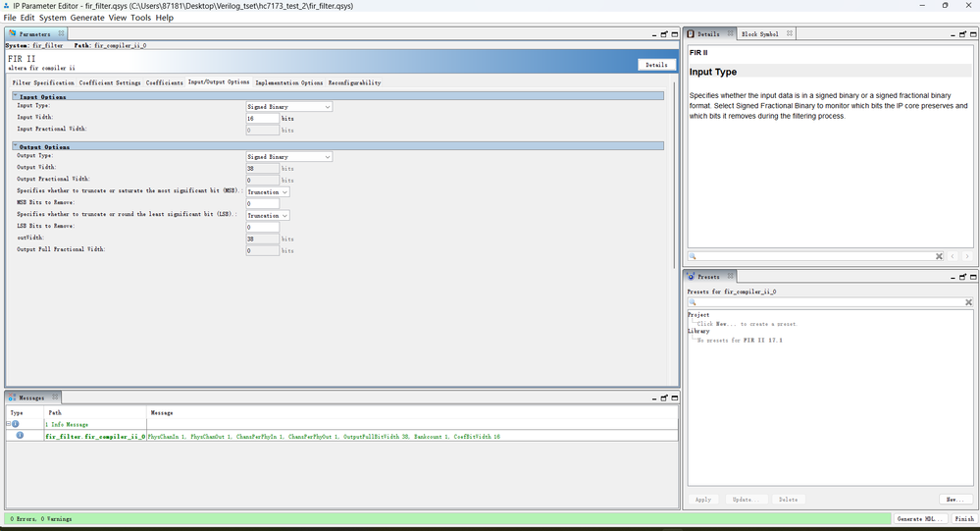Open the MSB truncate or saturate dropdown
The image size is (980, 531).
pos(268,192)
